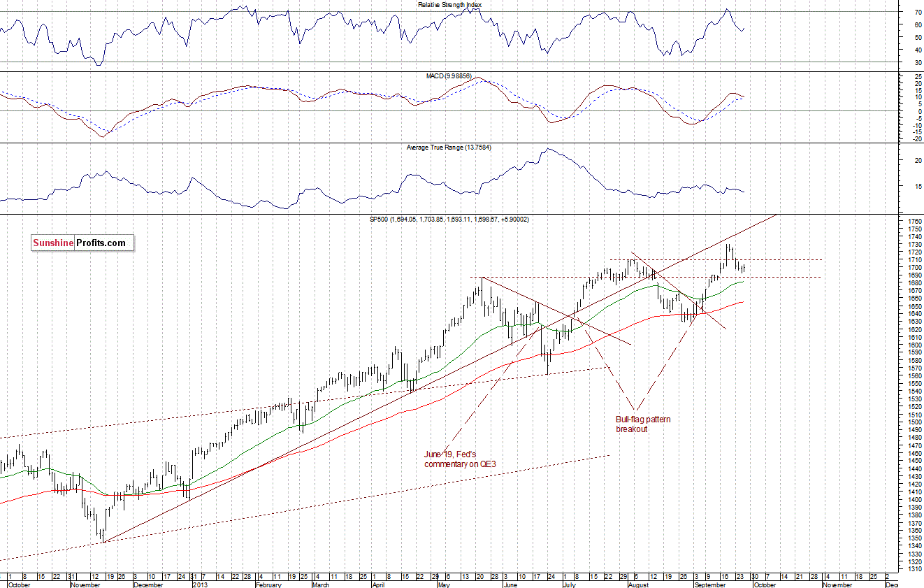Click the Bull-flag pattern breakout annotation
The height and width of the screenshot is (588, 924).
[643, 424]
